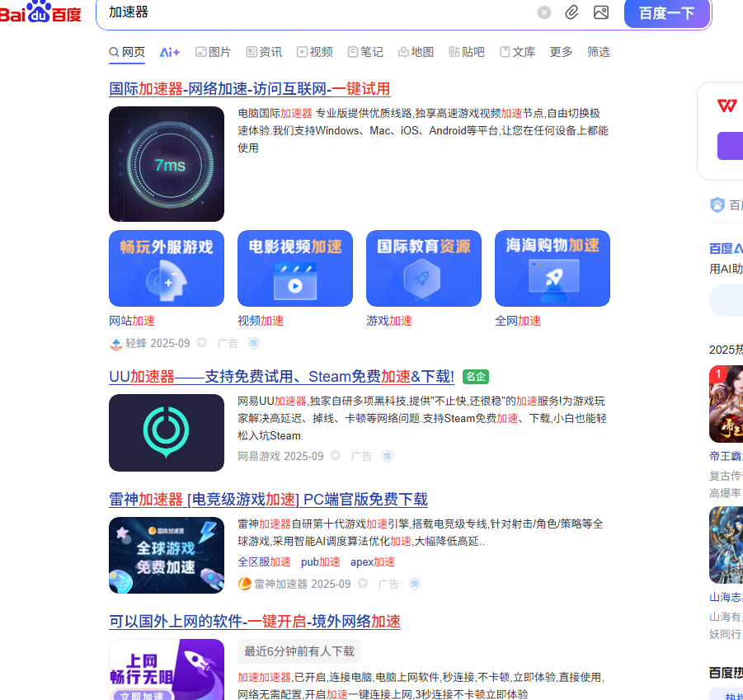The width and height of the screenshot is (743, 700).
Task: Open the 更多 dropdown in navigation
Action: (561, 52)
